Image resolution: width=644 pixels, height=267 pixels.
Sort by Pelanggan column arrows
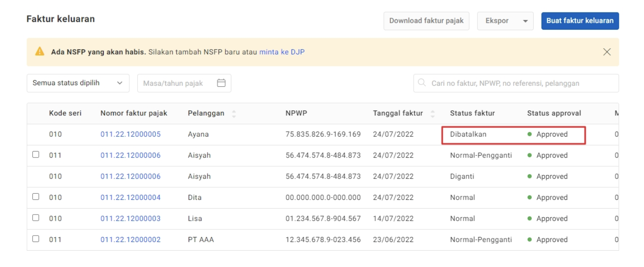coord(234,114)
